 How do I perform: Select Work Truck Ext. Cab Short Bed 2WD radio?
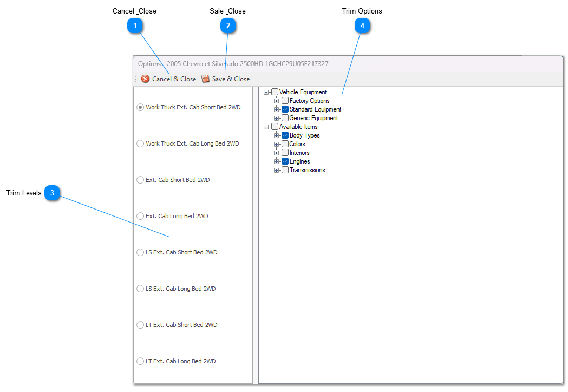(x=140, y=107)
